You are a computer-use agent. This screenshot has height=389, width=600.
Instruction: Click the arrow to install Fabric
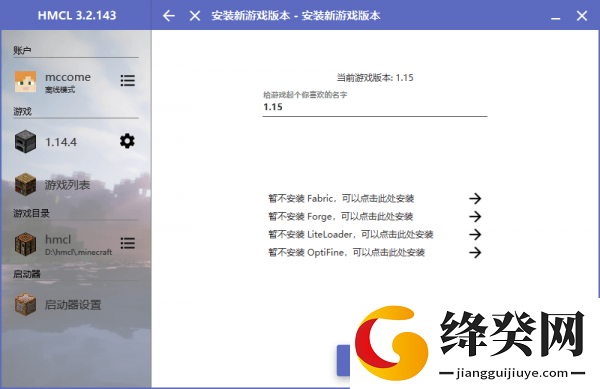coord(475,198)
